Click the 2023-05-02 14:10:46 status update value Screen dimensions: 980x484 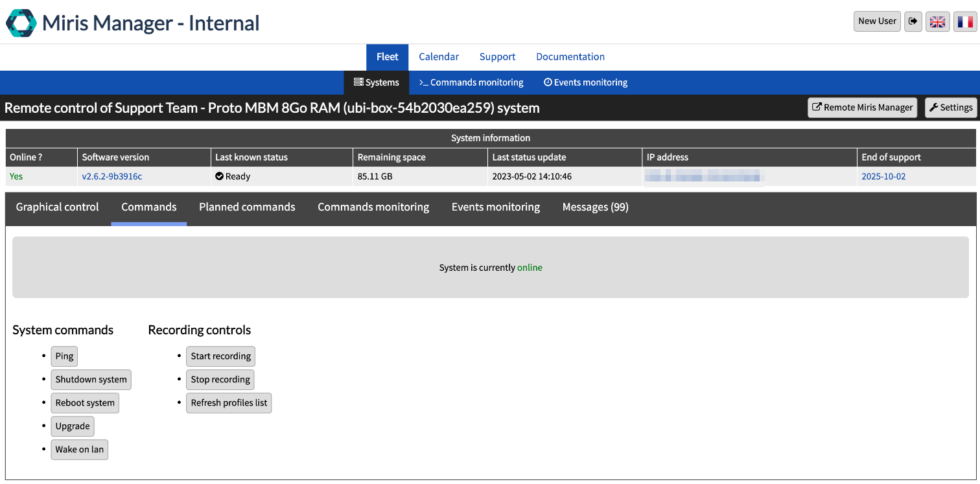[x=532, y=176]
